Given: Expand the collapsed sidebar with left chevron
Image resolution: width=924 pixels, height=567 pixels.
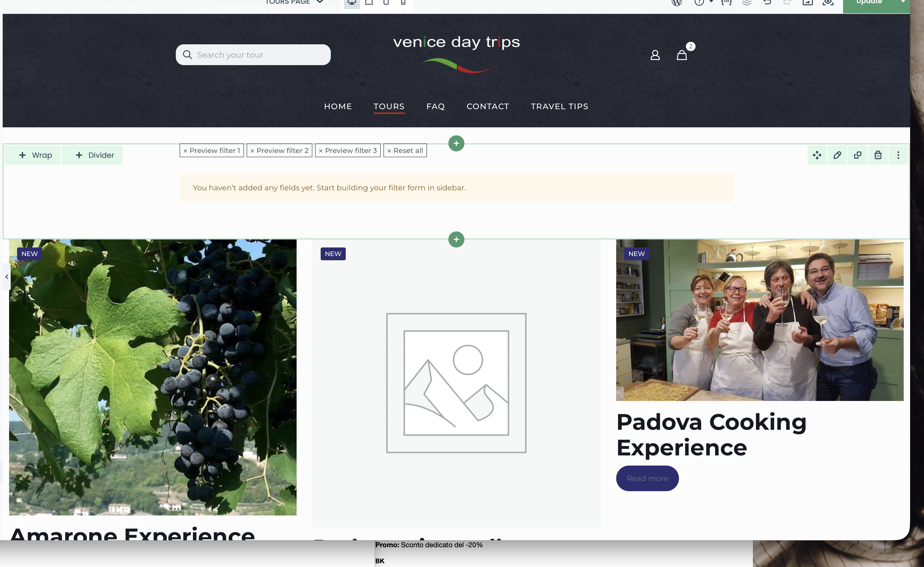Looking at the screenshot, I should [x=7, y=277].
